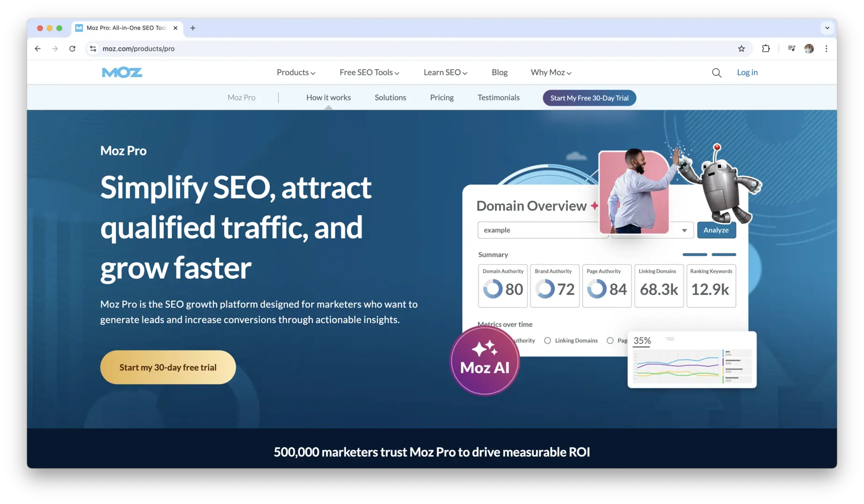Click the Brand Authority value 72
The height and width of the screenshot is (504, 864).
click(x=566, y=289)
